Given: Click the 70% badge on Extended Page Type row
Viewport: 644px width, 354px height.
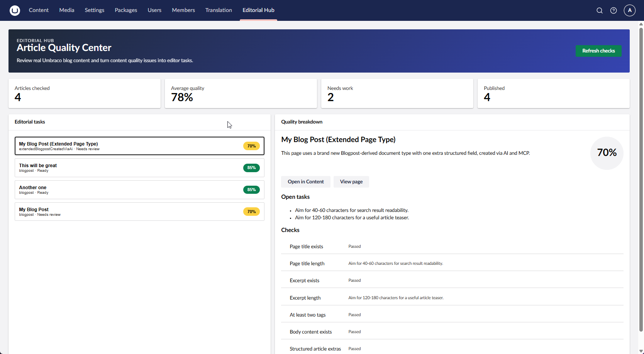Looking at the screenshot, I should coord(251,146).
